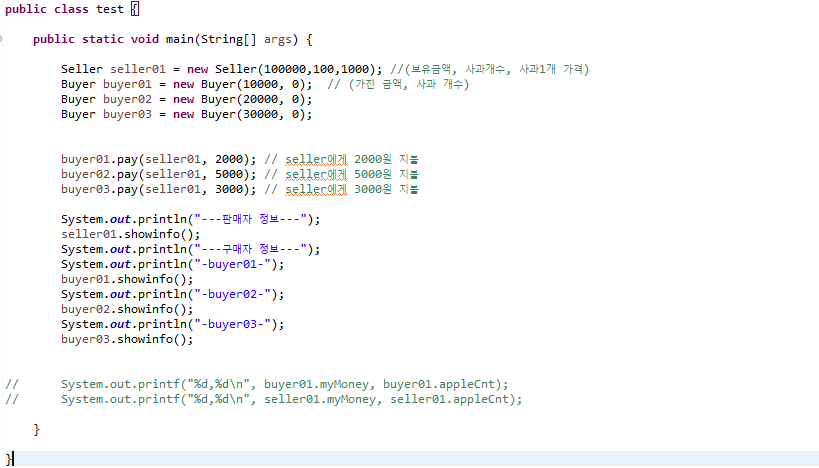This screenshot has width=819, height=468.
Task: Click the final closing brace of the class
Action: (8, 459)
